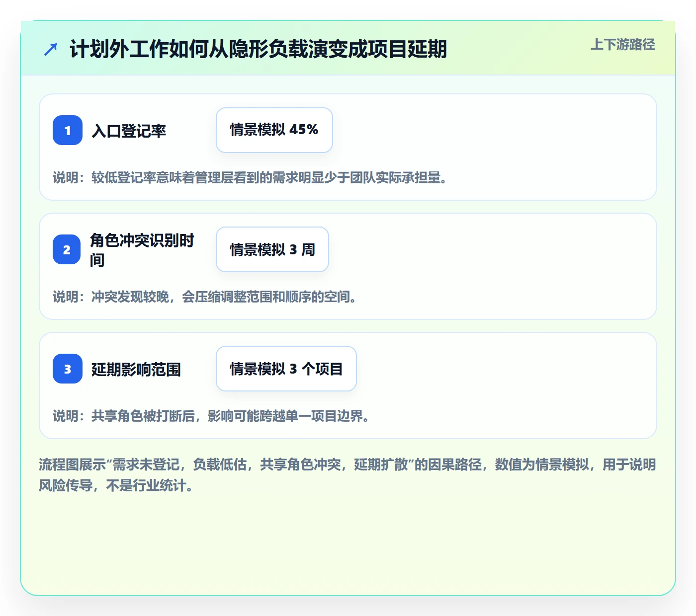Click the 情景模拟 3 周 value chip
This screenshot has width=696, height=616.
[x=272, y=249]
